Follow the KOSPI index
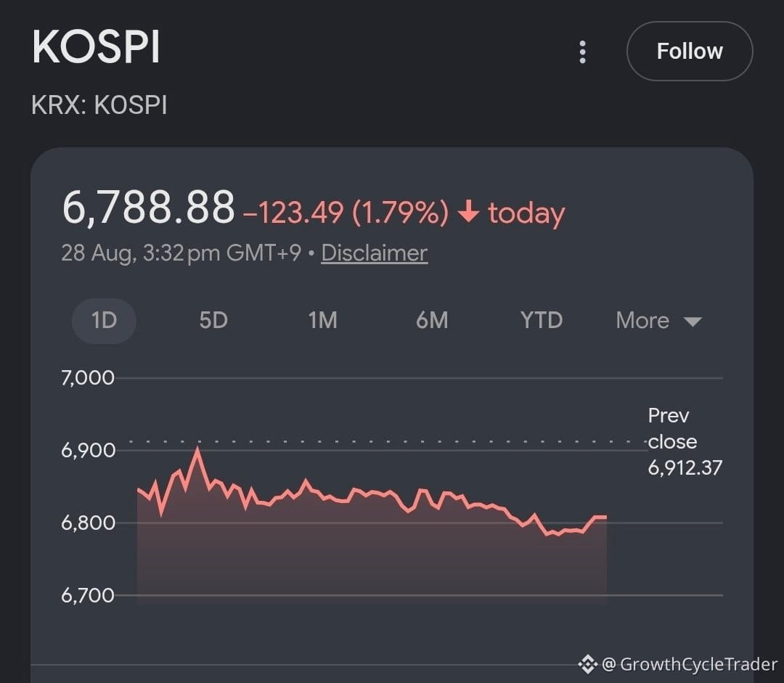784x683 pixels. [x=690, y=51]
